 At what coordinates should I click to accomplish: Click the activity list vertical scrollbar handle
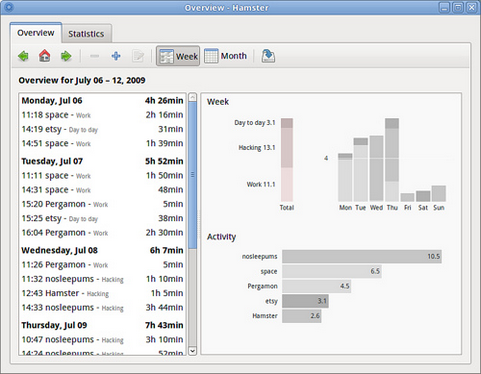point(192,175)
